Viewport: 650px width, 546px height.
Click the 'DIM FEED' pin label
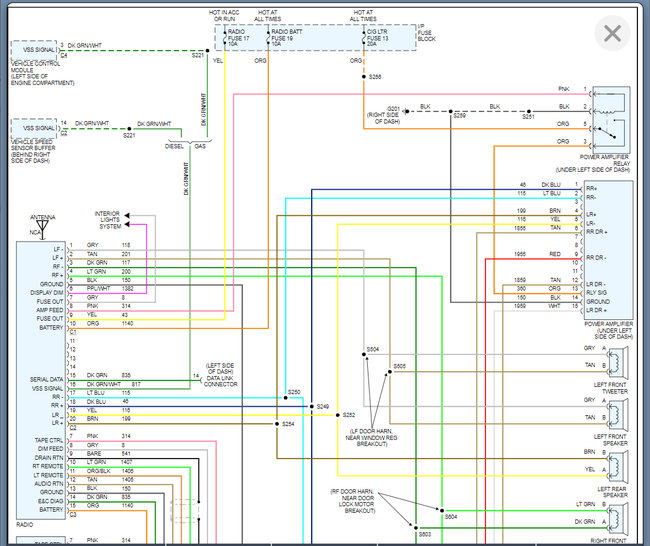(51, 449)
